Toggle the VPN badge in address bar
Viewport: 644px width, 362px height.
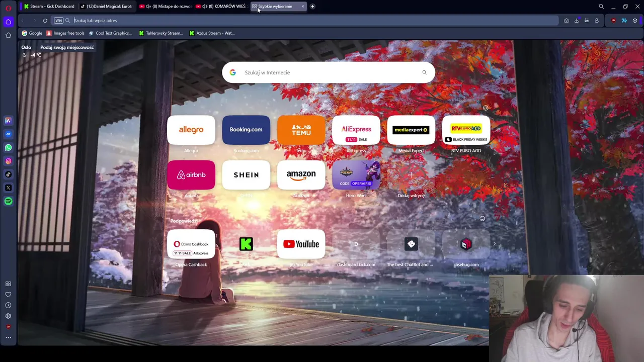click(58, 21)
